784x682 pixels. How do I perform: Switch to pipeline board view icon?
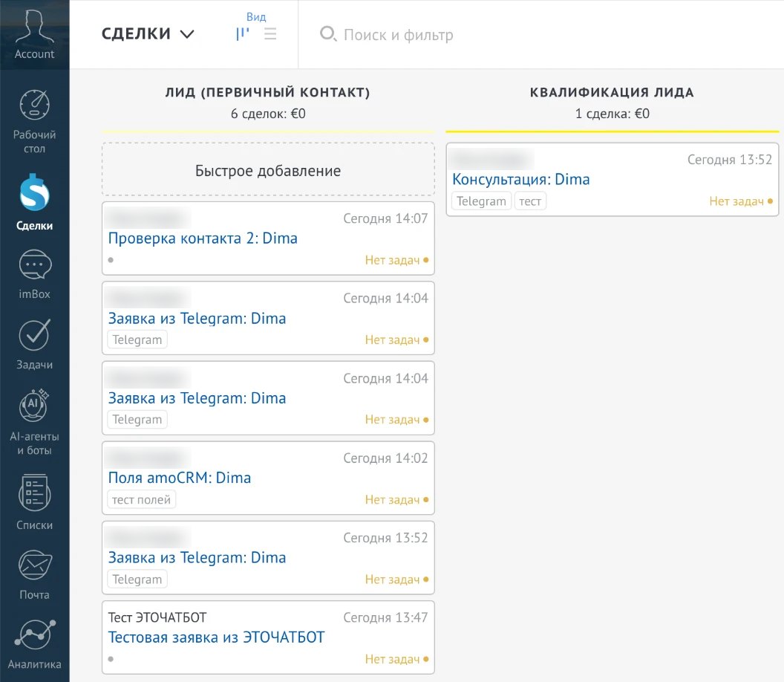(x=243, y=34)
